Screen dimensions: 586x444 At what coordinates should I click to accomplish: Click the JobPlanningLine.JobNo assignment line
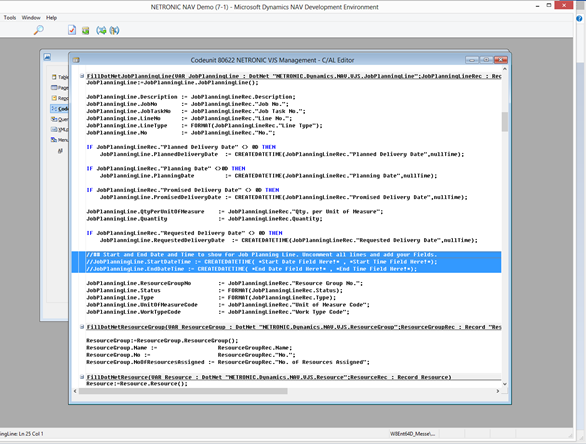[187, 104]
